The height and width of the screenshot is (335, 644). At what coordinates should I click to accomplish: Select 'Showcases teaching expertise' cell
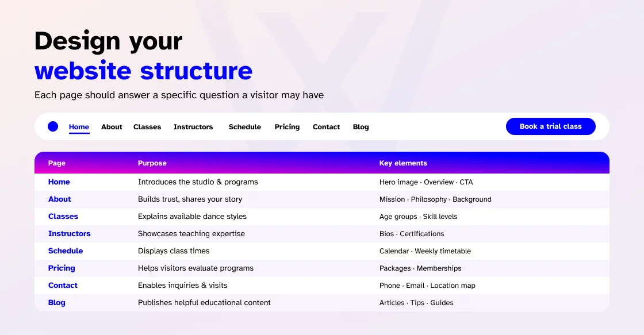pyautogui.click(x=191, y=234)
